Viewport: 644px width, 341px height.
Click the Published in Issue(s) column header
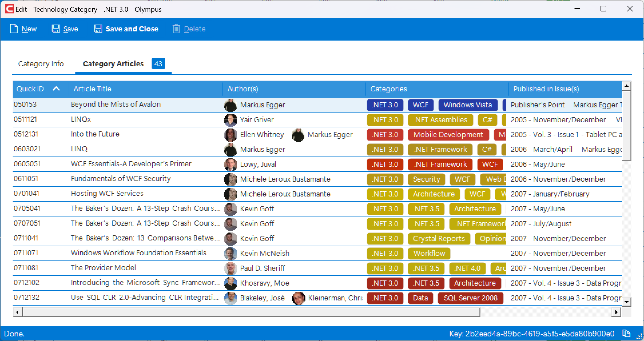coord(565,89)
